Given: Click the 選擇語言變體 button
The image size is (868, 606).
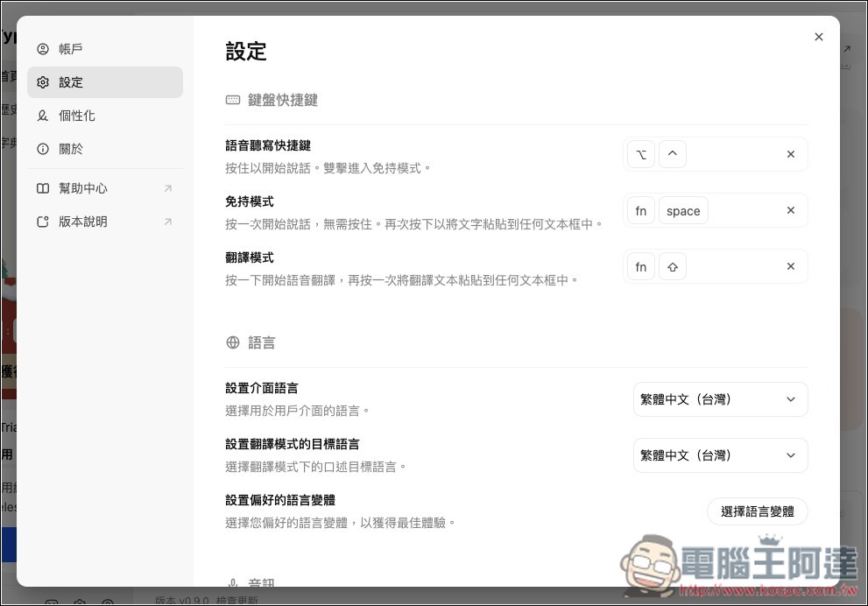Looking at the screenshot, I should pyautogui.click(x=757, y=511).
